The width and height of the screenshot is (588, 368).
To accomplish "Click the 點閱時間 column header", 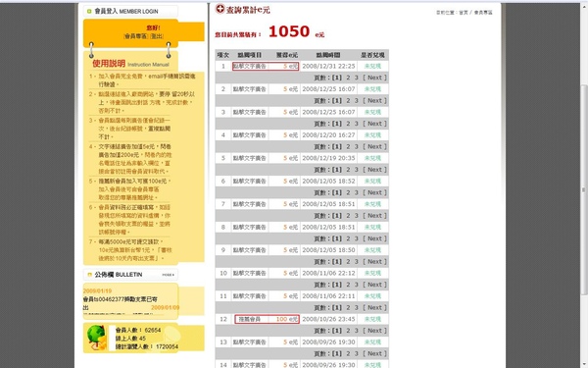I will coord(328,55).
